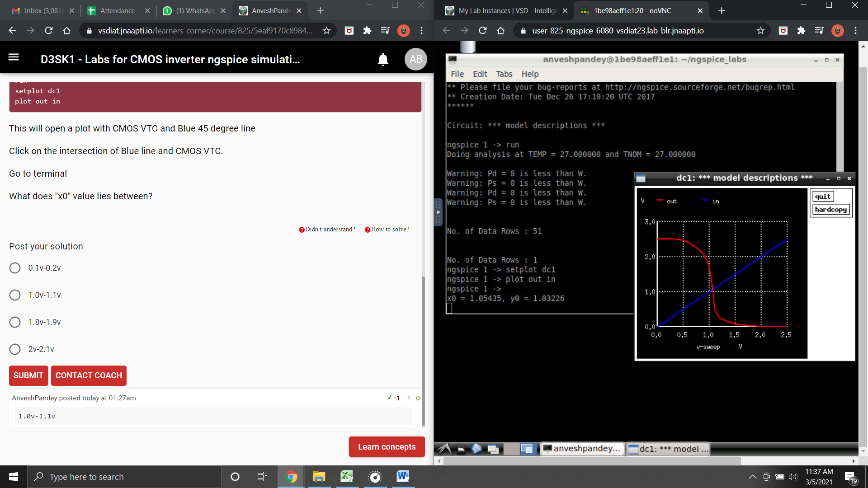Image resolution: width=868 pixels, height=488 pixels.
Task: Click the SUBMIT button
Action: coord(28,375)
